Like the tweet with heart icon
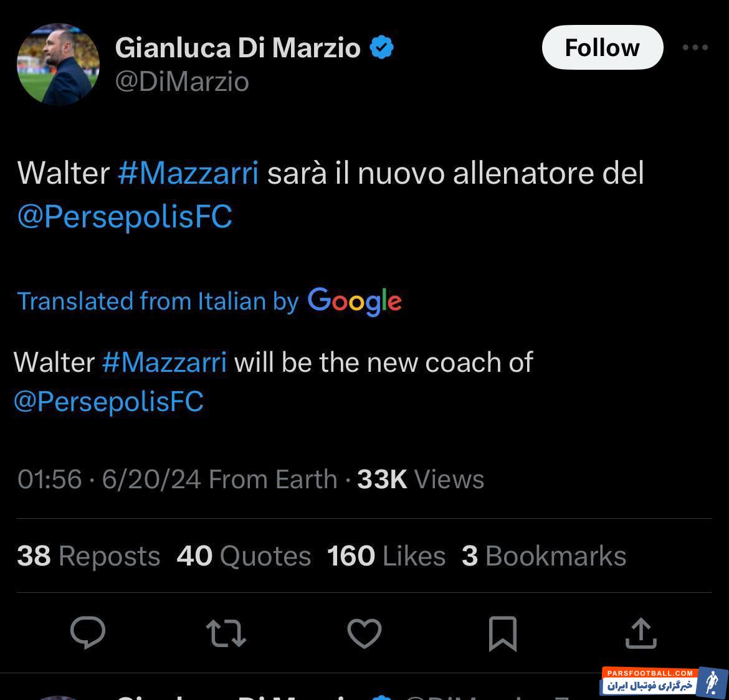Screen dimensions: 729x700 pos(364,633)
